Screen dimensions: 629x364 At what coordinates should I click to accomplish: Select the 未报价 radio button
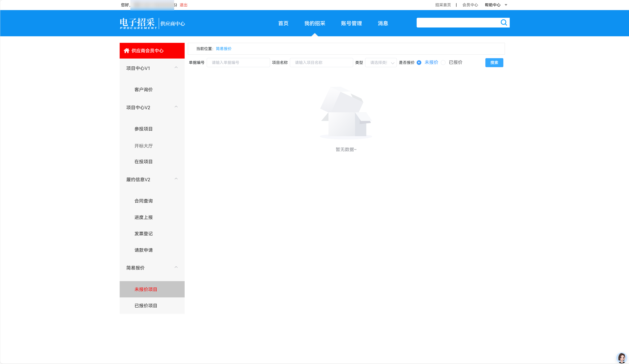[419, 63]
